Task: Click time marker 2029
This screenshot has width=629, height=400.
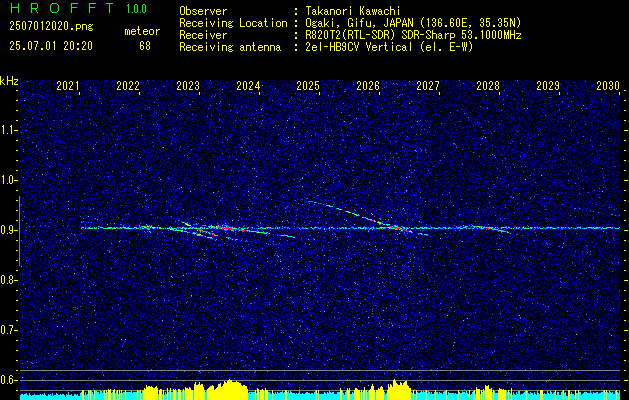Action: 548,85
